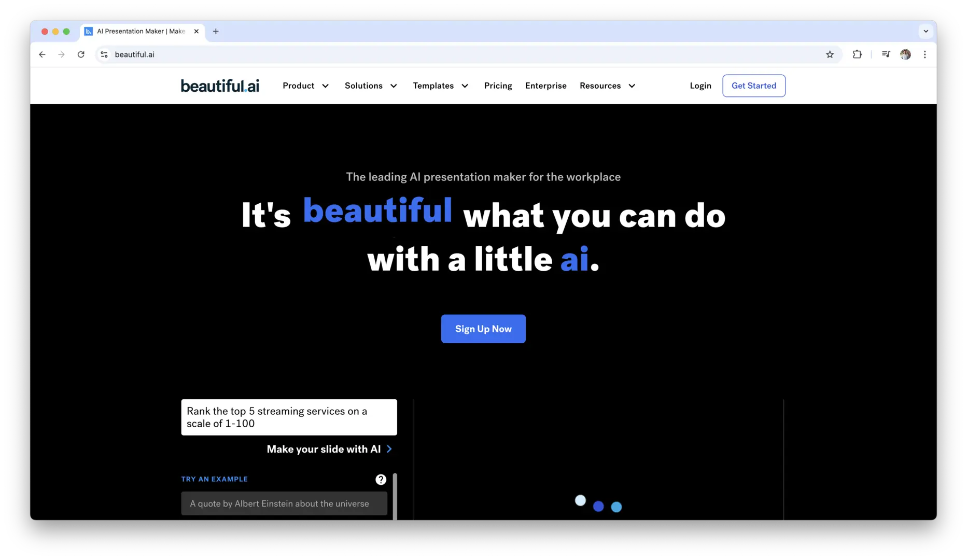
Task: Open the Product nav item
Action: (298, 86)
